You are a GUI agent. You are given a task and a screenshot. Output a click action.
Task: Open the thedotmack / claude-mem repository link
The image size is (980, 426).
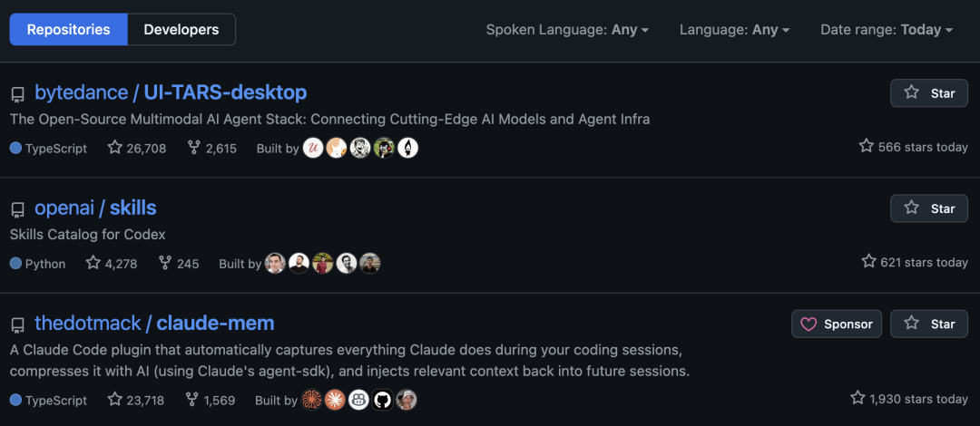pyautogui.click(x=154, y=323)
